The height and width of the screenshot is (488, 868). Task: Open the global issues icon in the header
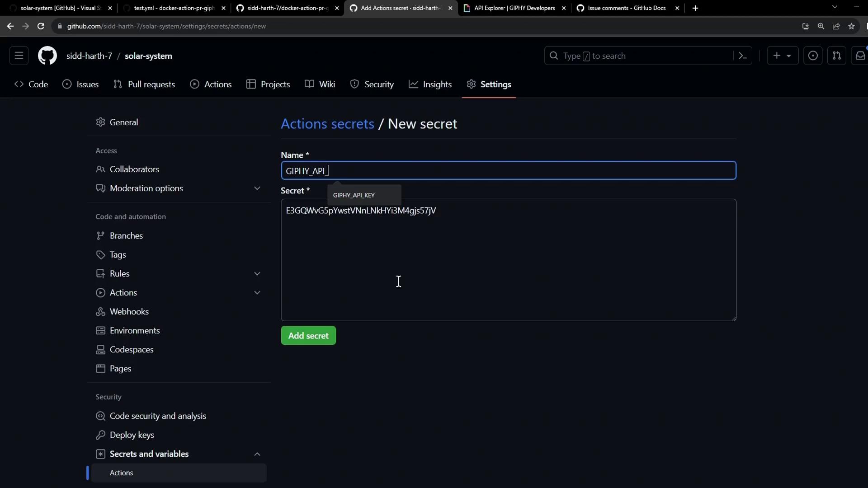pyautogui.click(x=812, y=56)
